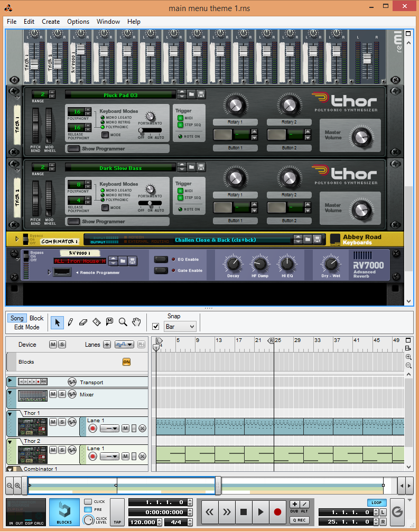Delete Lane 1 of the Thor 1 track

(142, 428)
